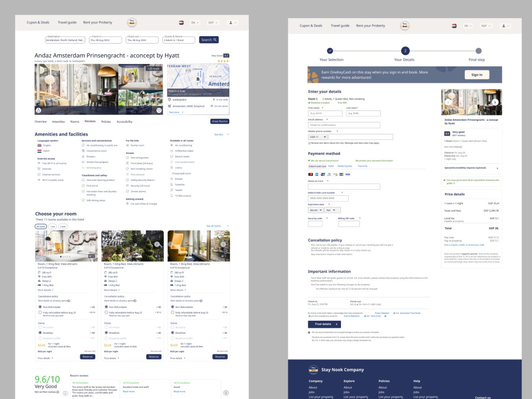This screenshot has width=532, height=399.
Task: Collapse amenities with See less
Action: click(x=221, y=135)
